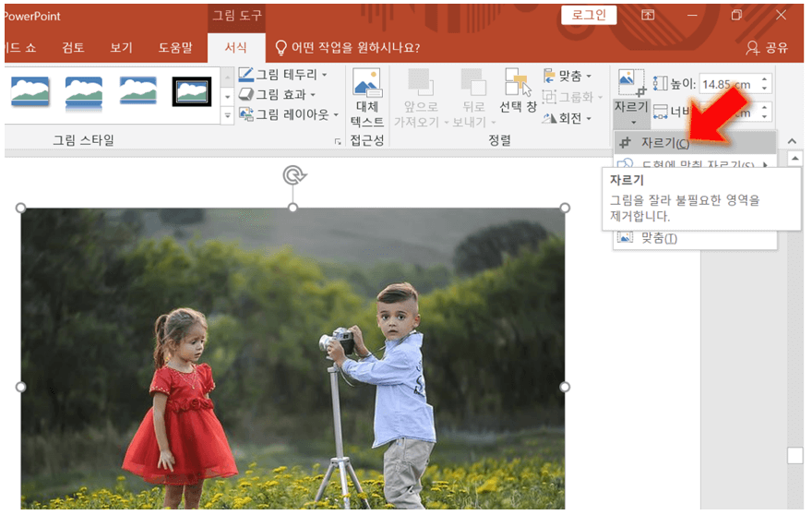Open 그림 효과 picture effects dropdown
This screenshot has width=812, height=515.
pos(277,94)
